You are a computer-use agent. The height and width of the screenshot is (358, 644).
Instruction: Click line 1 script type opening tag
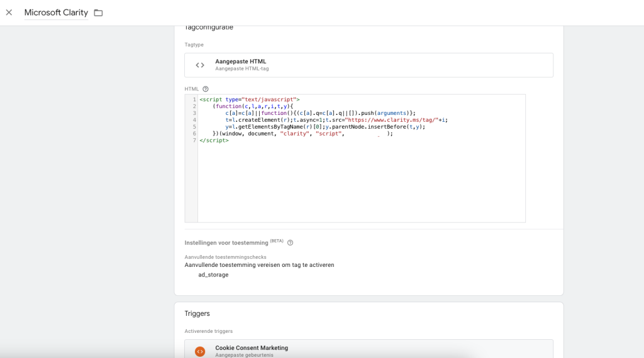tap(249, 100)
